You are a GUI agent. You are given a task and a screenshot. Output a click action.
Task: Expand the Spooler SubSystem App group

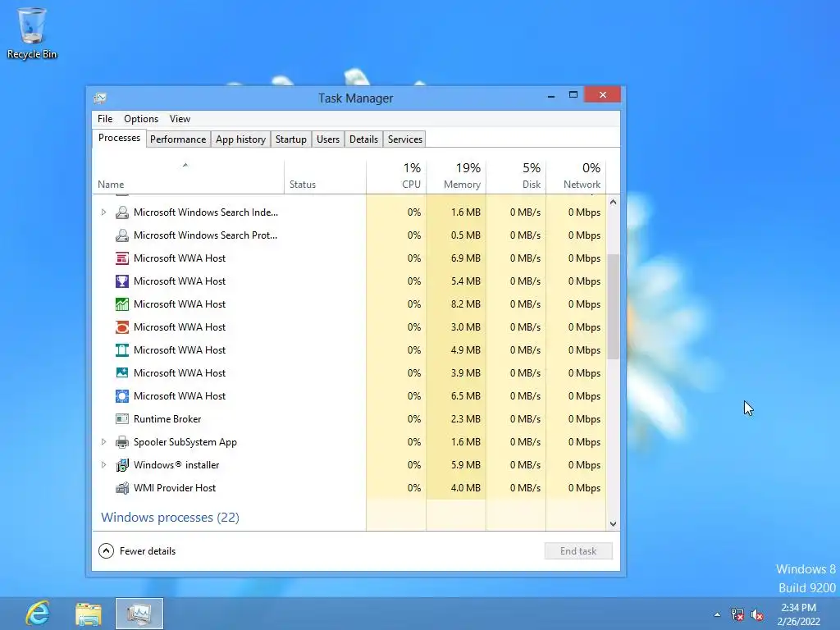(103, 442)
